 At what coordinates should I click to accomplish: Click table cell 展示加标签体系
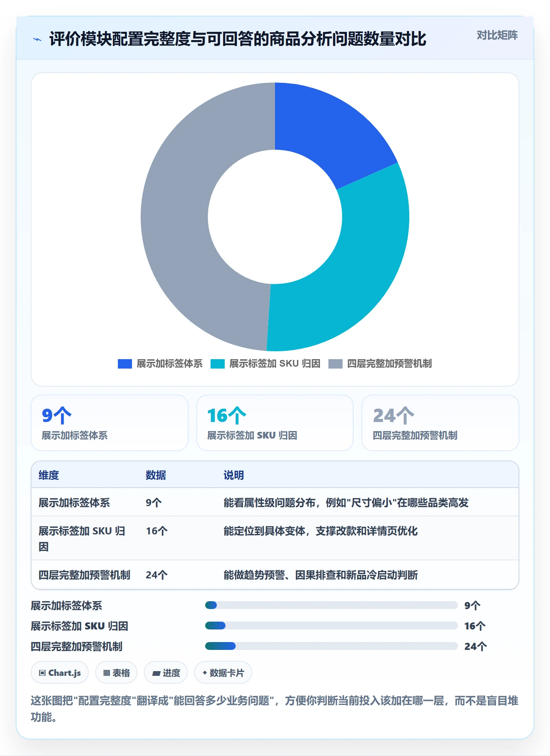pos(74,503)
